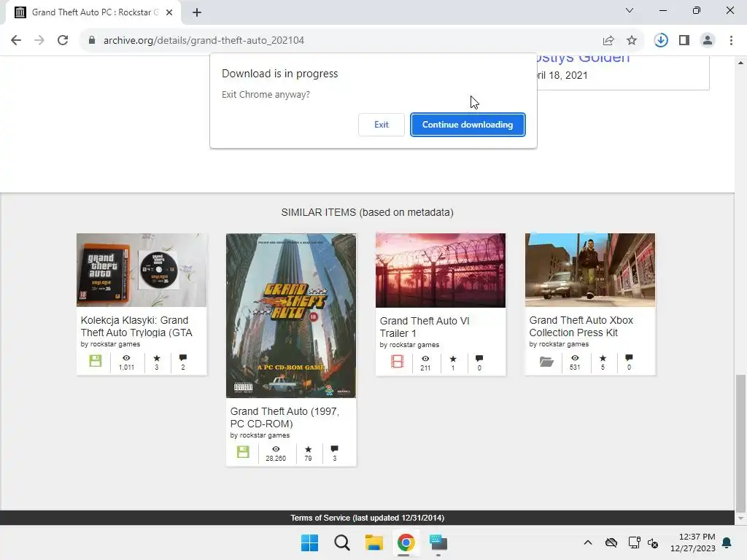Open the Grand Theft Auto 1997 cover thumbnail
747x560 pixels.
tap(291, 315)
